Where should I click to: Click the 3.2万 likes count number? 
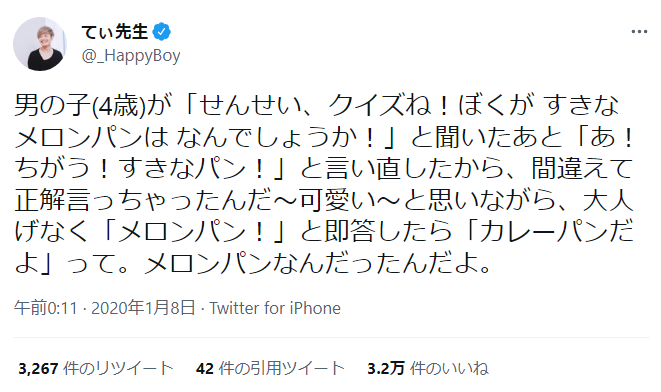[x=386, y=369]
